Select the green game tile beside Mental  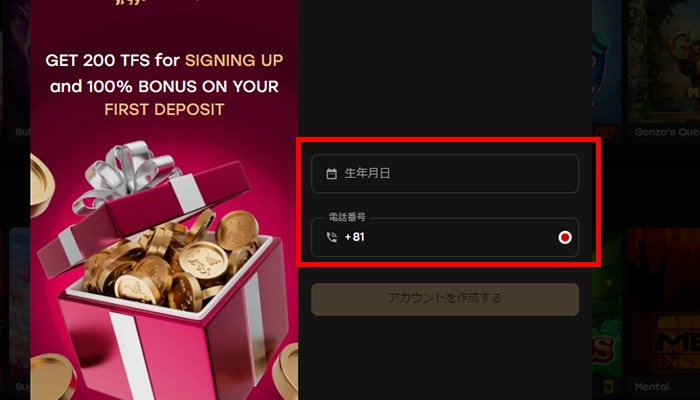(x=606, y=311)
